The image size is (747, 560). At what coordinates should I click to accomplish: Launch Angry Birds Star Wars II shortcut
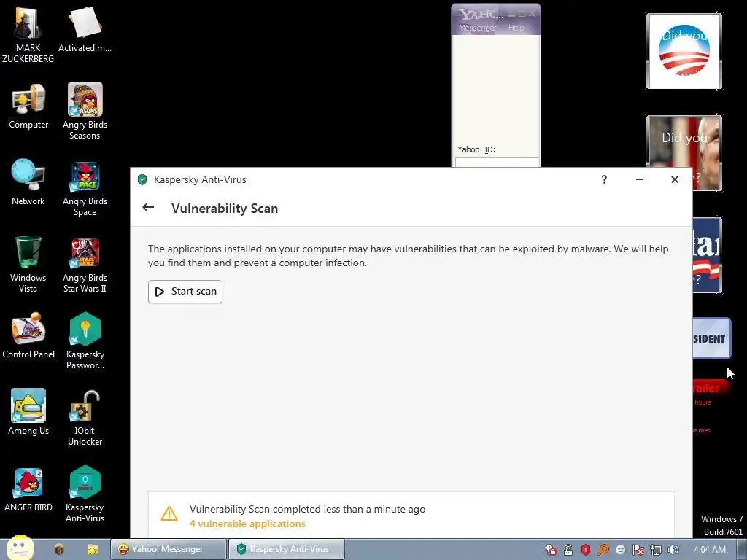point(85,265)
